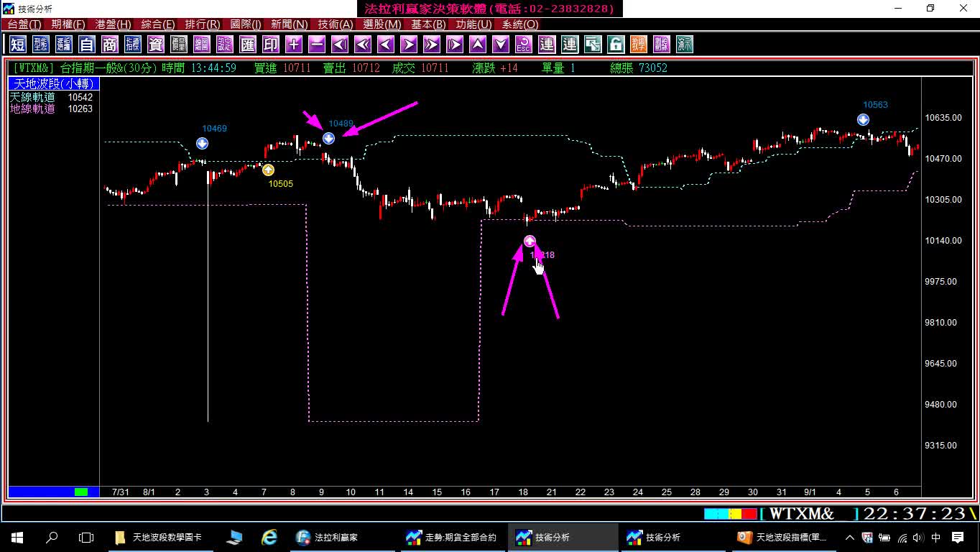
Task: Click the 短 short-term toolbar icon
Action: tap(18, 45)
